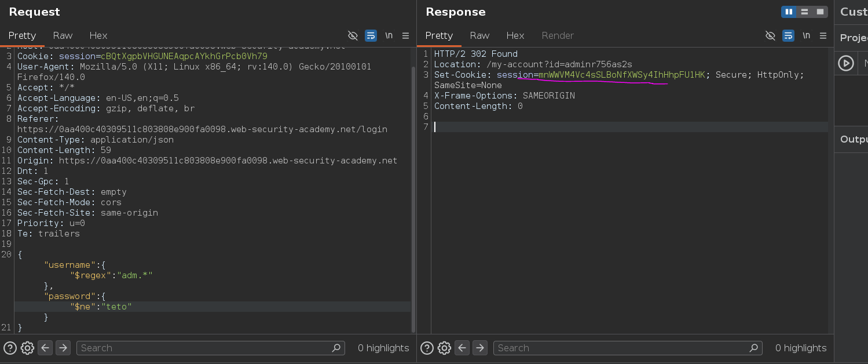Click the "$ne" key in request body

83,307
